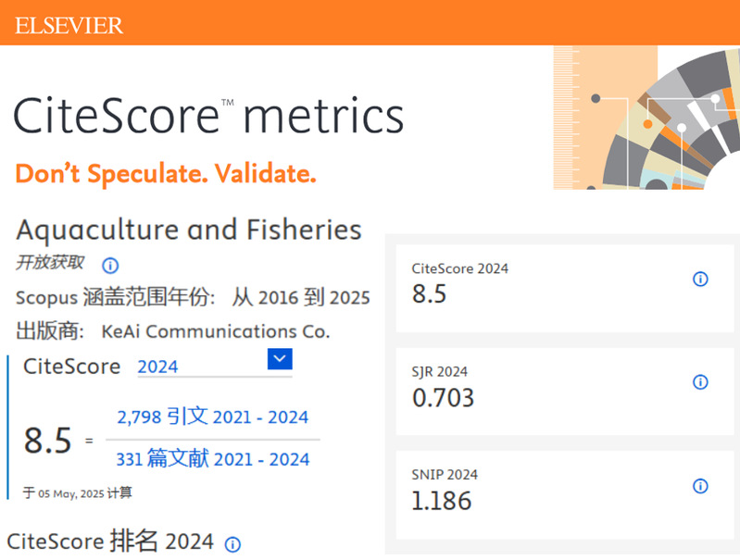Click the CiteScore metrics banner graphic
Image resolution: width=740 pixels, height=560 pixels.
click(646, 118)
